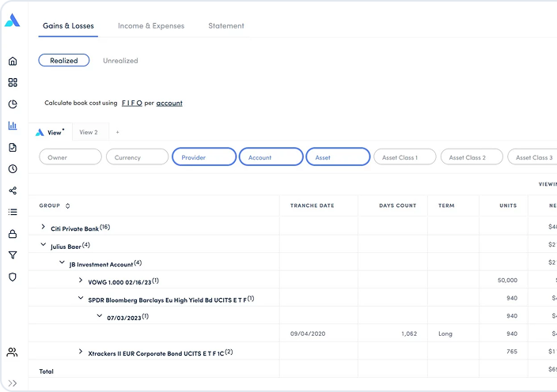The image size is (557, 392).
Task: Open the shield sidebar icon
Action: [13, 277]
